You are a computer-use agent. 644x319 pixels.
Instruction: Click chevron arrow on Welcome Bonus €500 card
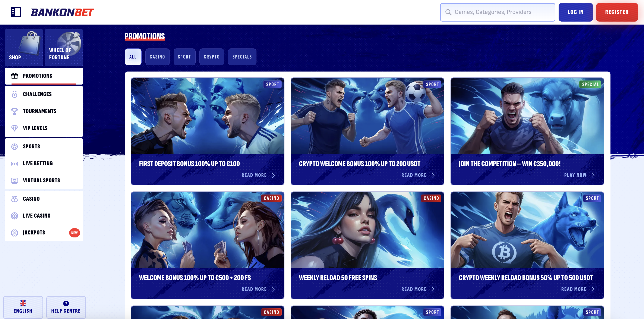pos(273,289)
